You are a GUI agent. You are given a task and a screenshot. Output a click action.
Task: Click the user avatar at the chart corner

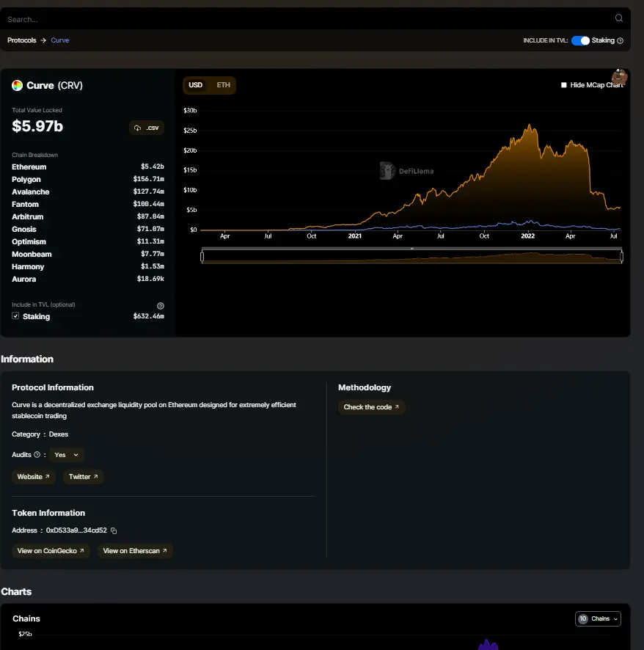[619, 77]
